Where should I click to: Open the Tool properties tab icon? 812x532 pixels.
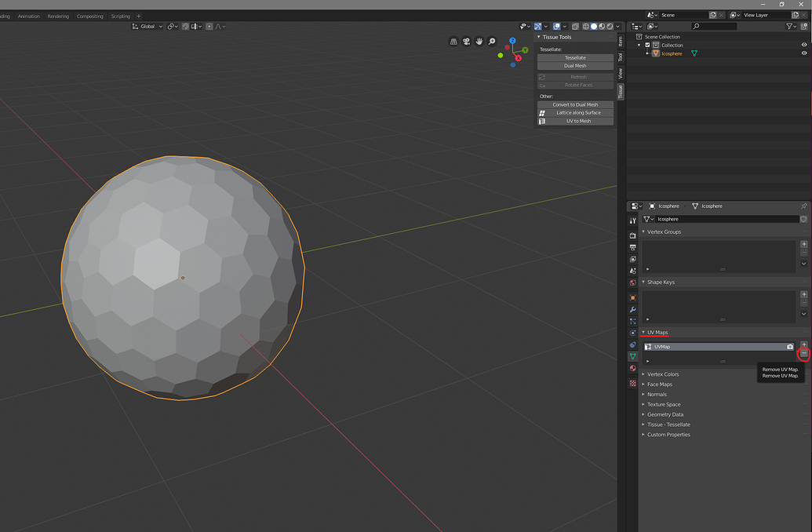tap(633, 220)
